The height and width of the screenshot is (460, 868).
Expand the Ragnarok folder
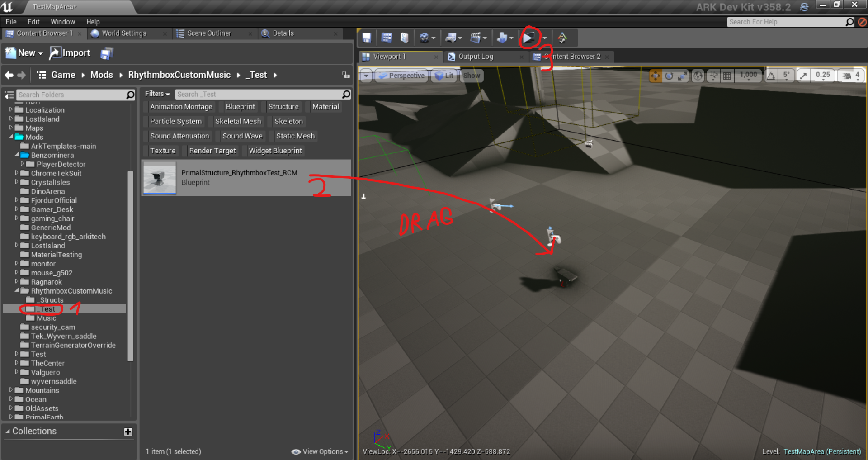pos(17,281)
